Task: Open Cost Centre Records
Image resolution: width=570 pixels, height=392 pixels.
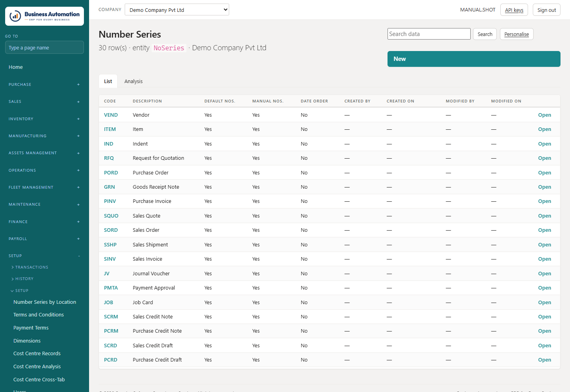Action: coord(37,354)
